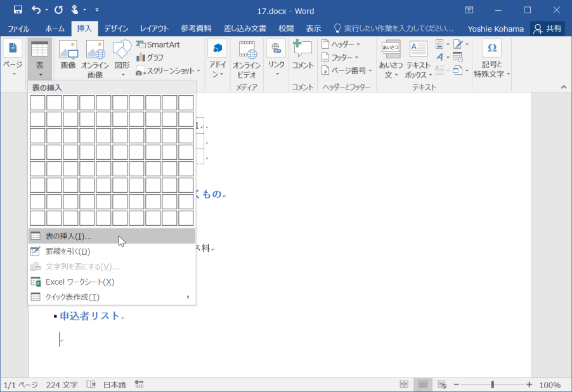Click the 日本語 language indicator
The width and height of the screenshot is (572, 392).
115,384
